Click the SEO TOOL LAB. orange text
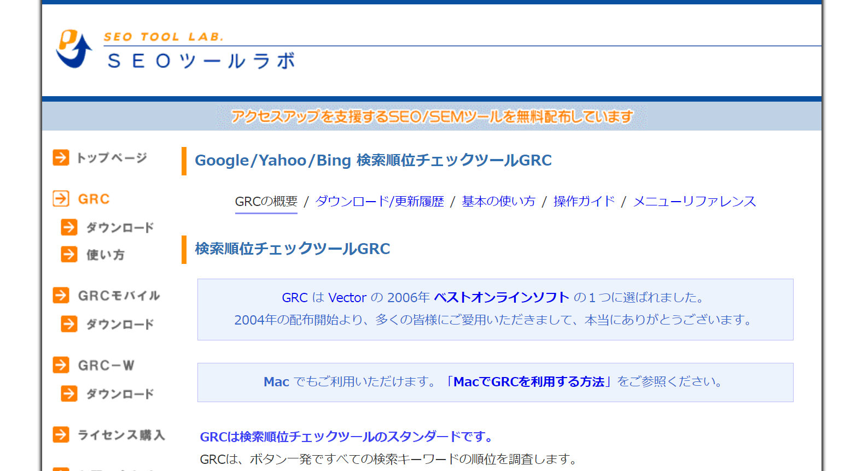The height and width of the screenshot is (471, 868). (164, 37)
